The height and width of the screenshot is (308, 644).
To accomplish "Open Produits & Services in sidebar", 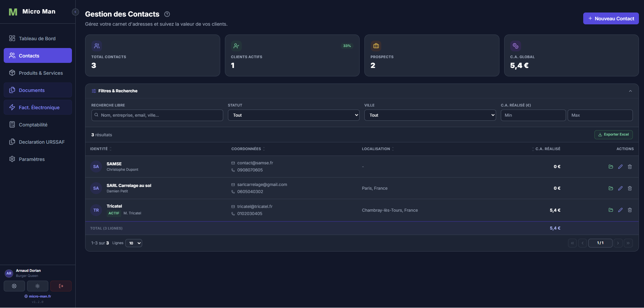I will pos(38,73).
